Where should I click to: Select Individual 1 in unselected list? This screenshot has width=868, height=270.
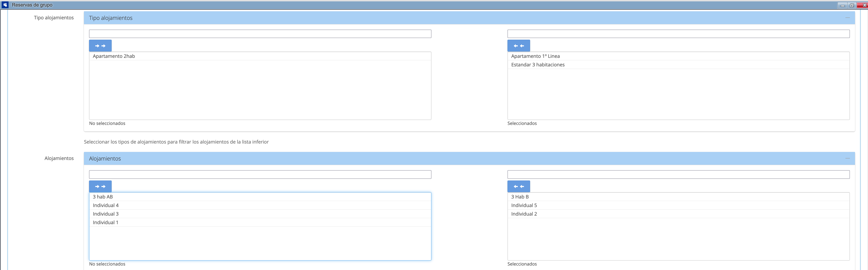tap(105, 222)
